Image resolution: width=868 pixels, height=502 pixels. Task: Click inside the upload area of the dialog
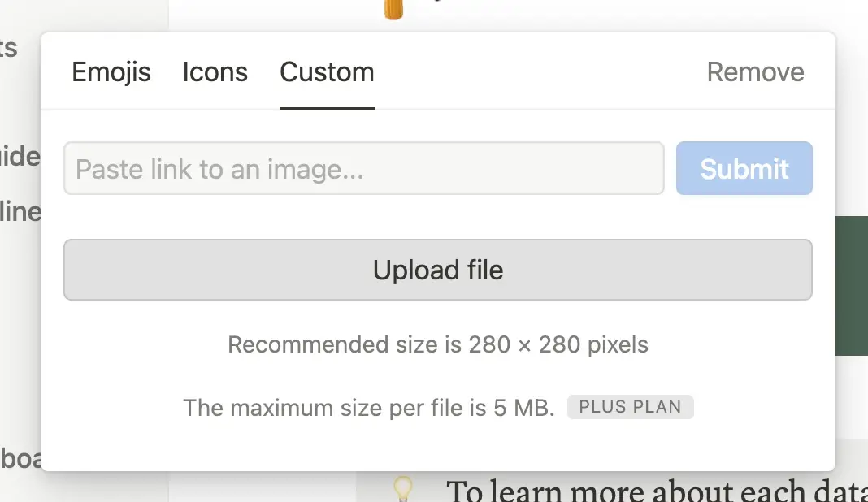pyautogui.click(x=438, y=269)
